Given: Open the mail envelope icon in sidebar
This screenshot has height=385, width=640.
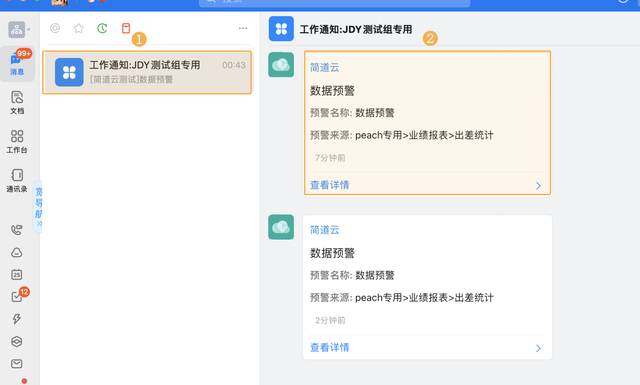Looking at the screenshot, I should 17,363.
